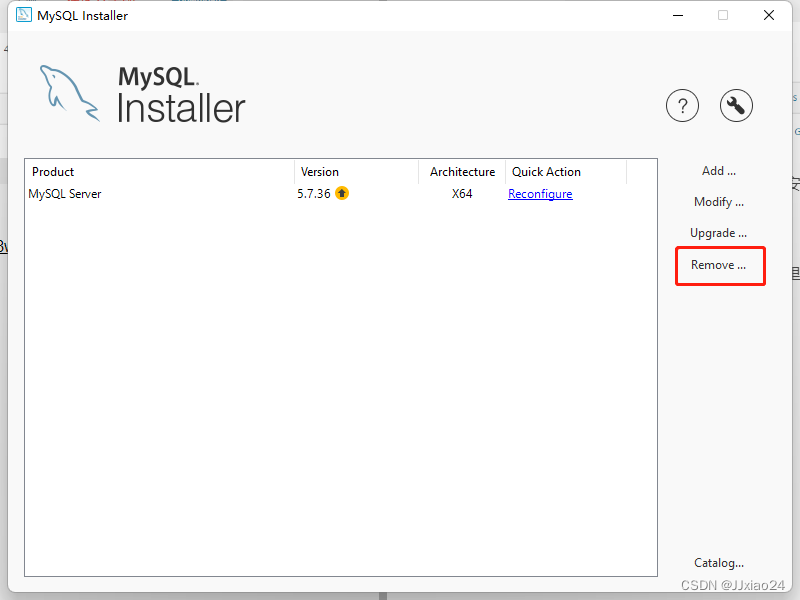This screenshot has width=800, height=600.
Task: Open the Catalog... button
Action: pyautogui.click(x=718, y=563)
